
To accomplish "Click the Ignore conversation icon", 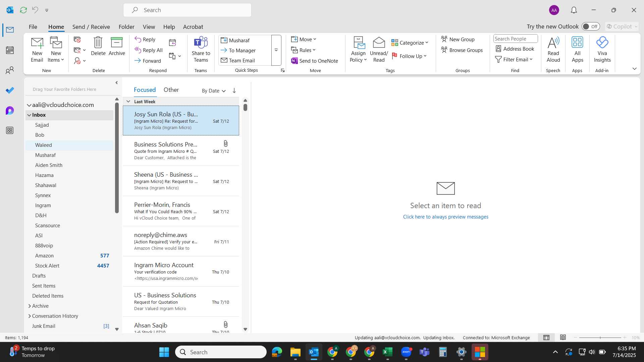I will point(77,40).
